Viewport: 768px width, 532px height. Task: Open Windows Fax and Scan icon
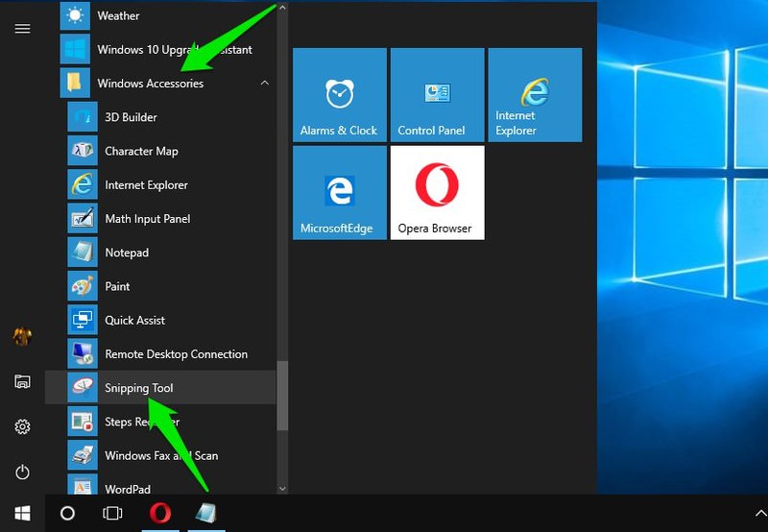pos(83,454)
